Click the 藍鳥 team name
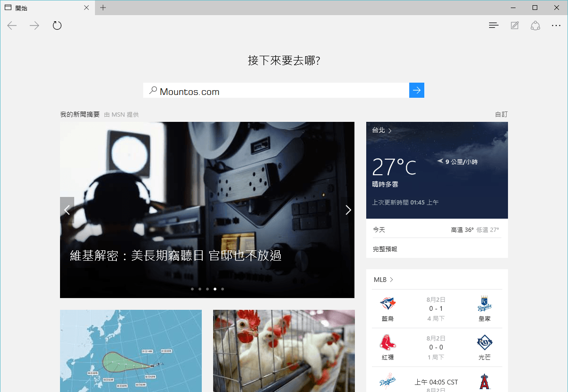 pos(387,319)
